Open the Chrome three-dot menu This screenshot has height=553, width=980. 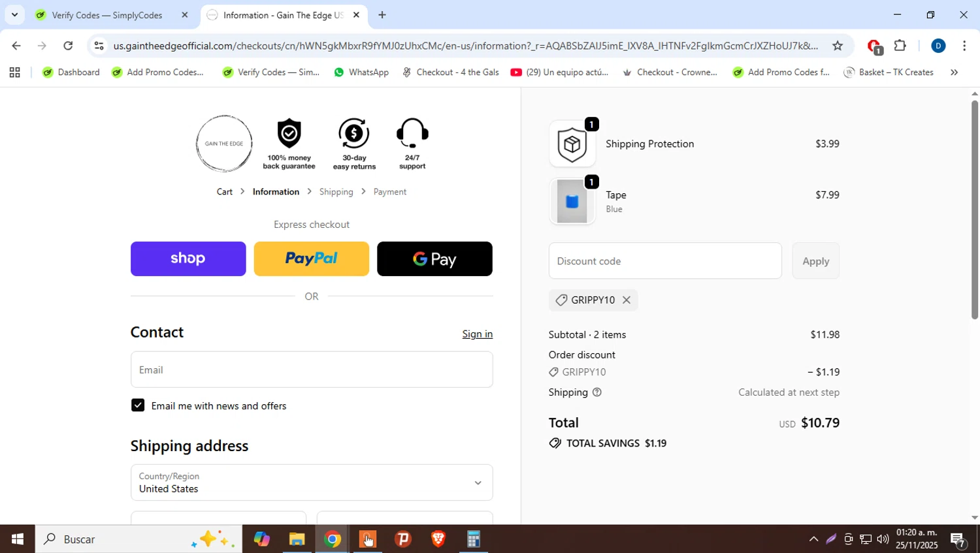[x=964, y=46]
